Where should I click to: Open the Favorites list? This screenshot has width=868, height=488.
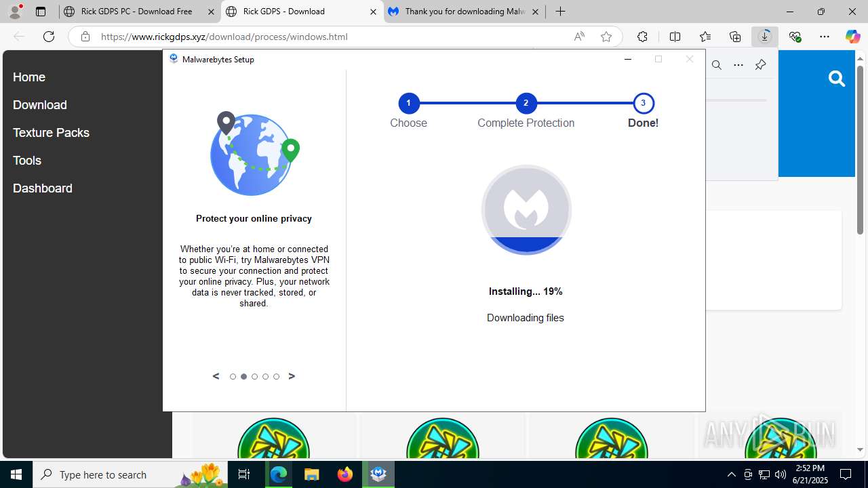coord(705,37)
